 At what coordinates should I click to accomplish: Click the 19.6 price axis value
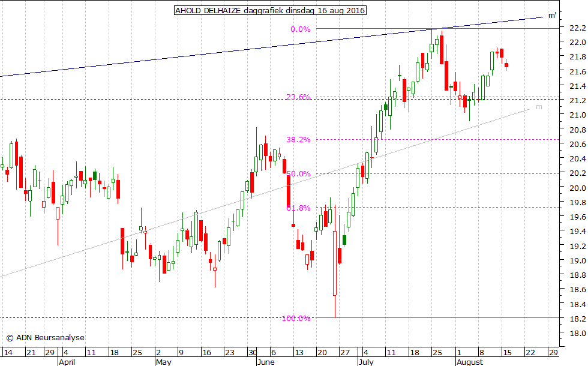(x=577, y=217)
